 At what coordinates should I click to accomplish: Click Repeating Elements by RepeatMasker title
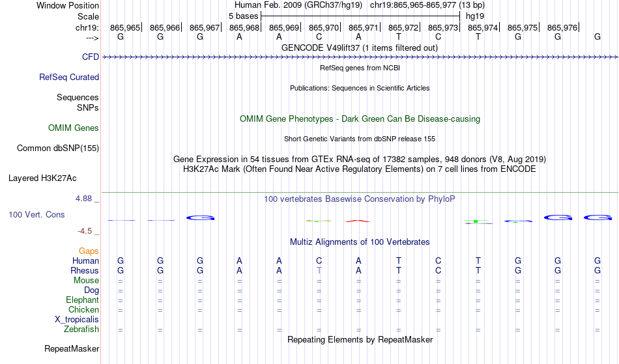pos(360,339)
